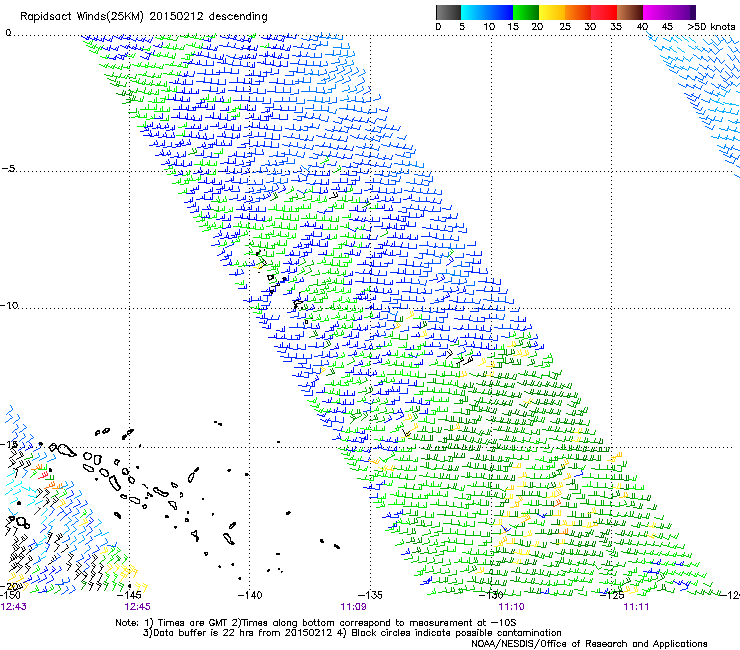This screenshot has width=740, height=650.
Task: Select the yellow 20-25 knots legend segment
Action: 552,12
